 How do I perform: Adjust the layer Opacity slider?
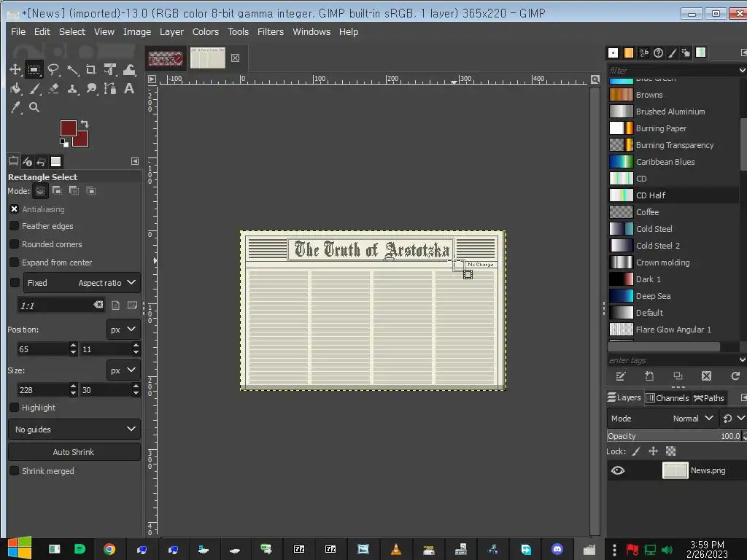[x=674, y=436]
